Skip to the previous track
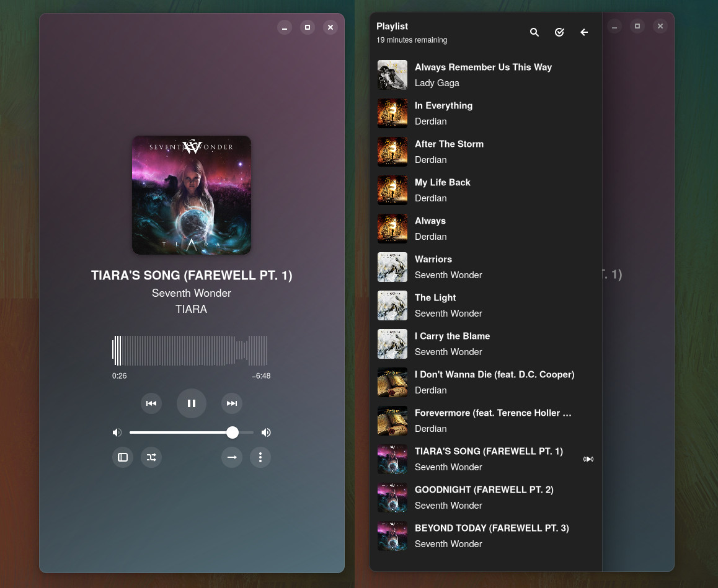 click(x=151, y=403)
